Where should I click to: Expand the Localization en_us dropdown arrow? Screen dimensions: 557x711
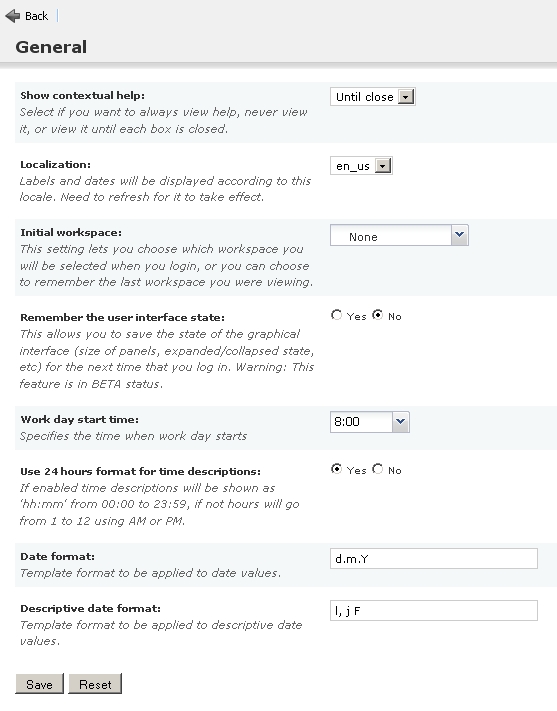click(383, 166)
